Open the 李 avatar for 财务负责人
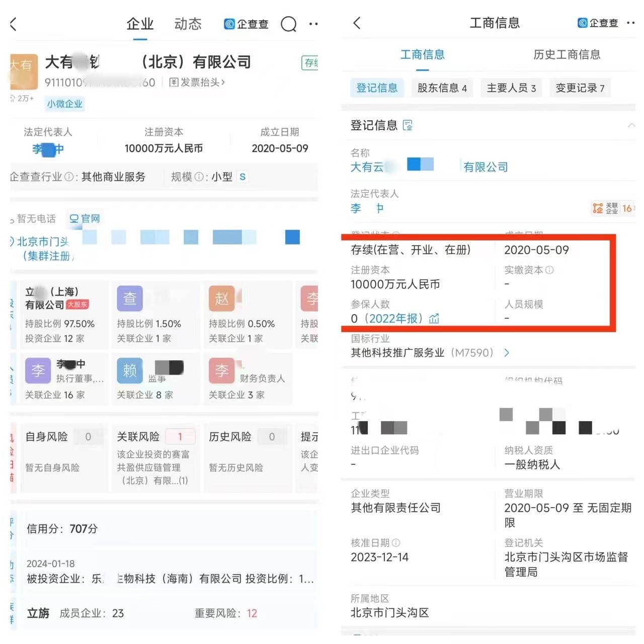The image size is (644, 644). pyautogui.click(x=222, y=371)
